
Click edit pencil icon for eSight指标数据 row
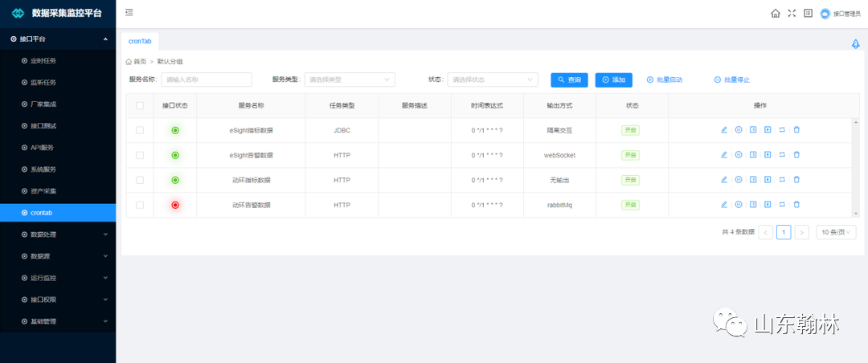coord(724,130)
